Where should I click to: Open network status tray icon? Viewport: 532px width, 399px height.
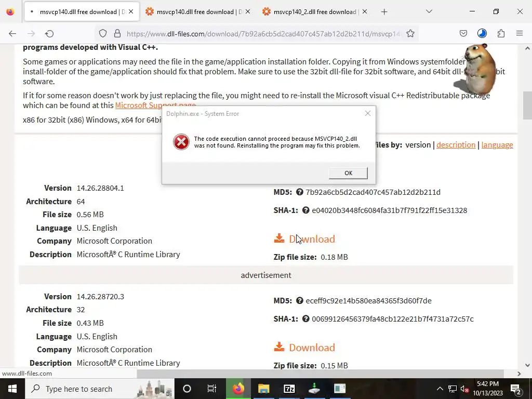(x=453, y=389)
